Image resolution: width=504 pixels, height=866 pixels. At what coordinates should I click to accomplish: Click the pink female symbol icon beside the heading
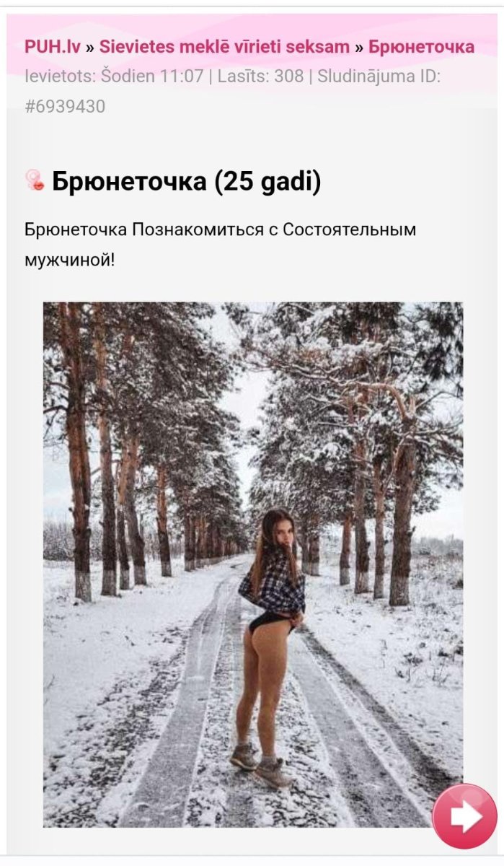35,180
